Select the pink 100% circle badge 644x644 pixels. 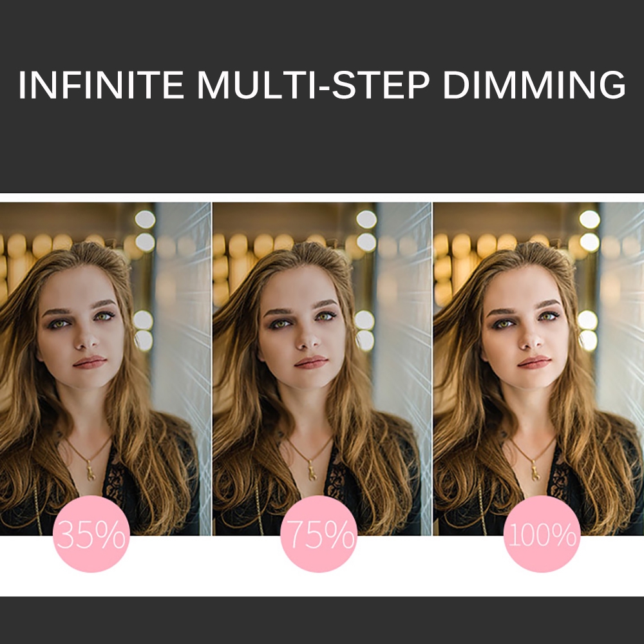coord(542,533)
